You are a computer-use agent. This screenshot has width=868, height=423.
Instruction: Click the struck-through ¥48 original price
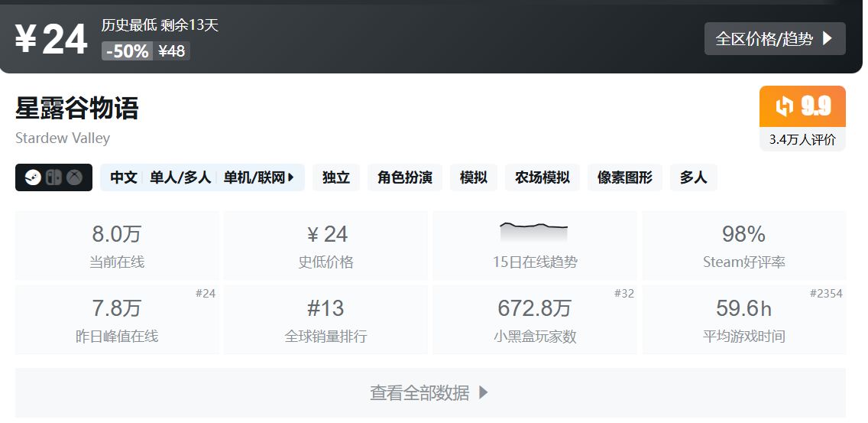(x=172, y=51)
